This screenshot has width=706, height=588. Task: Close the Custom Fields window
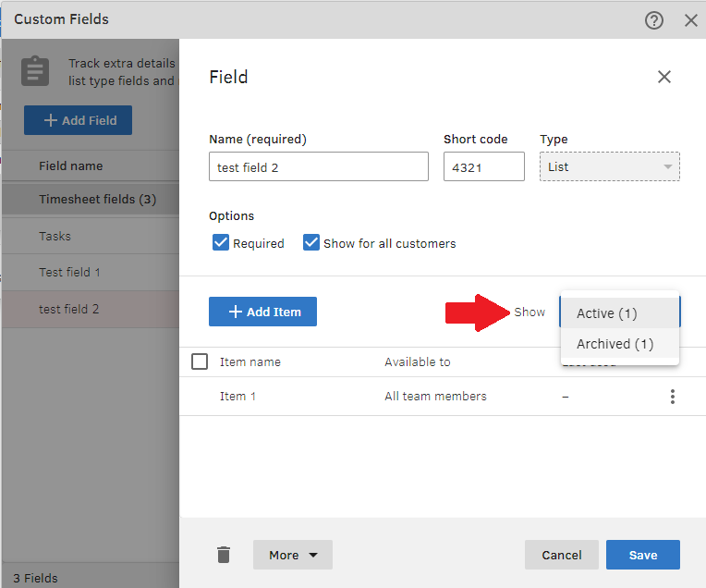[690, 19]
